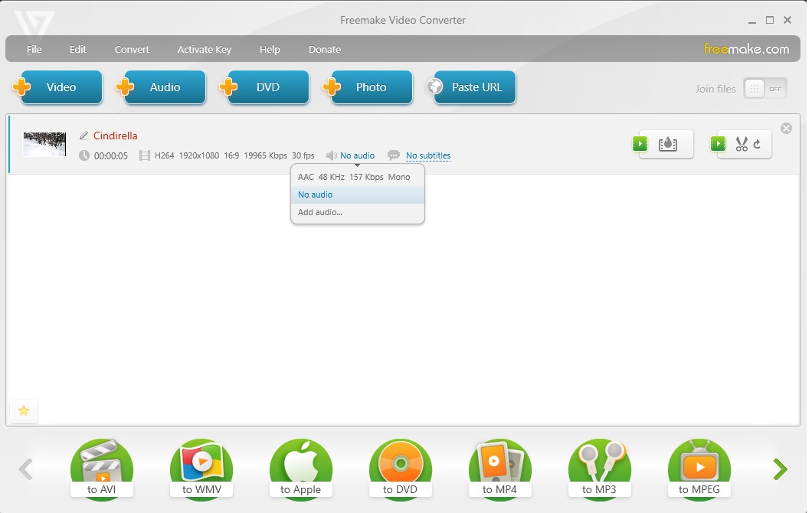Convert to MP3 format
This screenshot has width=812, height=513.
coord(599,470)
